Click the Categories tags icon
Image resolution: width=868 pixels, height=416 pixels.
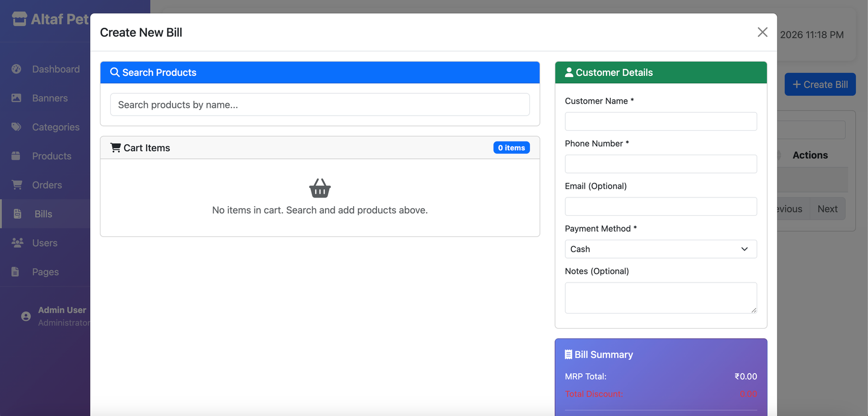pos(16,127)
